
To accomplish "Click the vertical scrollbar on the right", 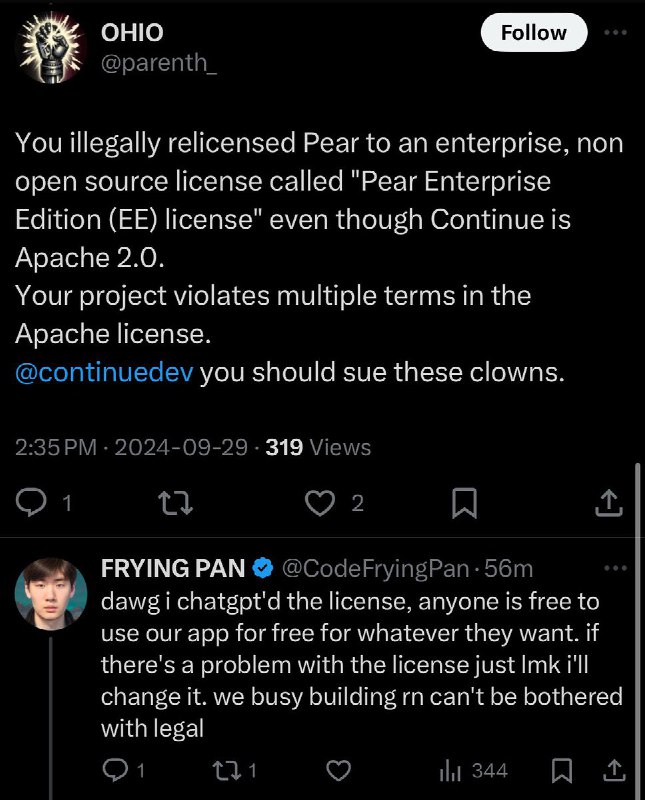I will 637,630.
